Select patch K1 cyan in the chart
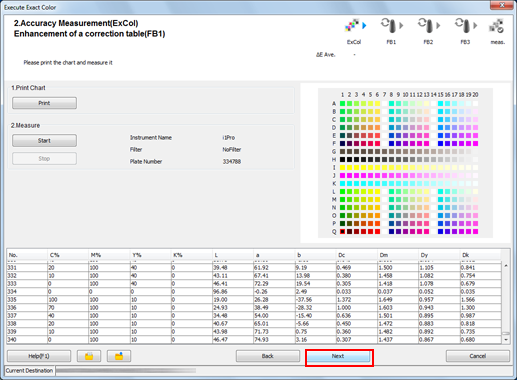 tap(342, 183)
